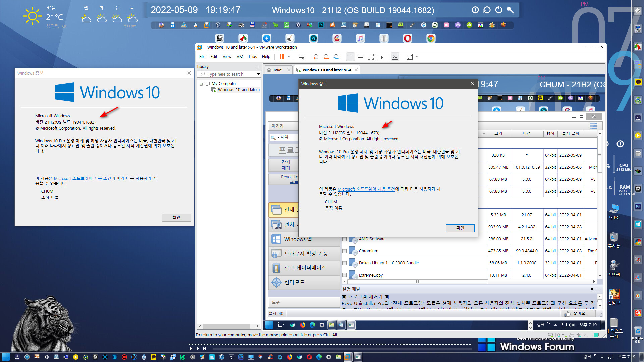Click VMware status bar sound device icon
Image resolution: width=644 pixels, height=362 pixels.
pos(579,335)
